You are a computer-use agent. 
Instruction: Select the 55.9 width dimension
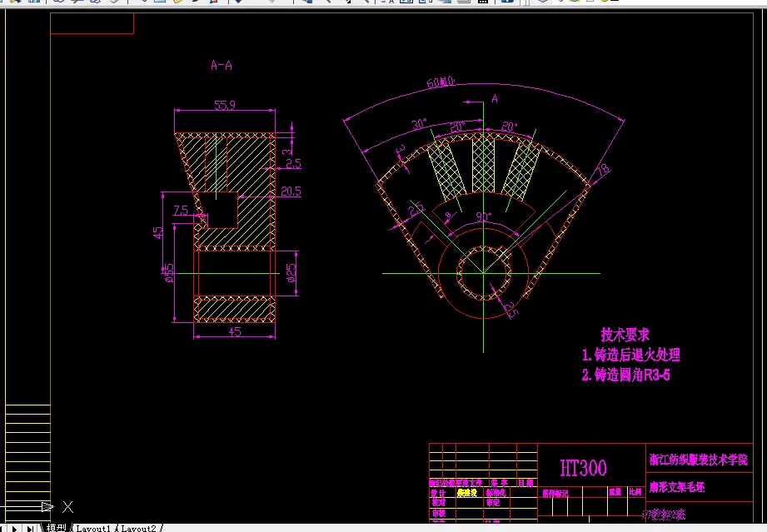pos(225,105)
